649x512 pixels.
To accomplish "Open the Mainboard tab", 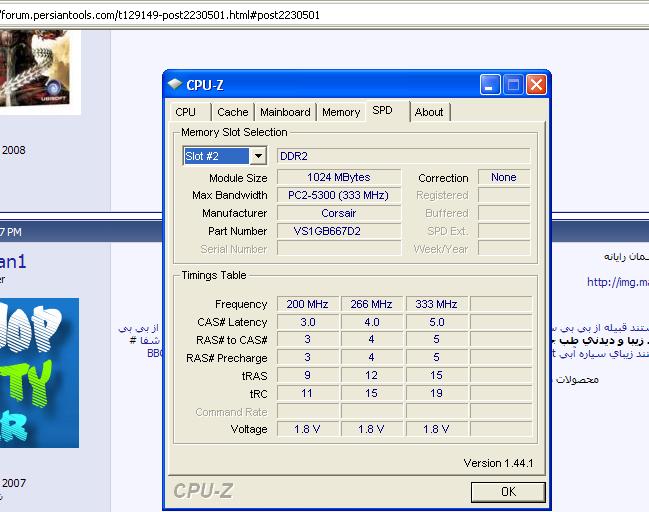I will coord(285,112).
